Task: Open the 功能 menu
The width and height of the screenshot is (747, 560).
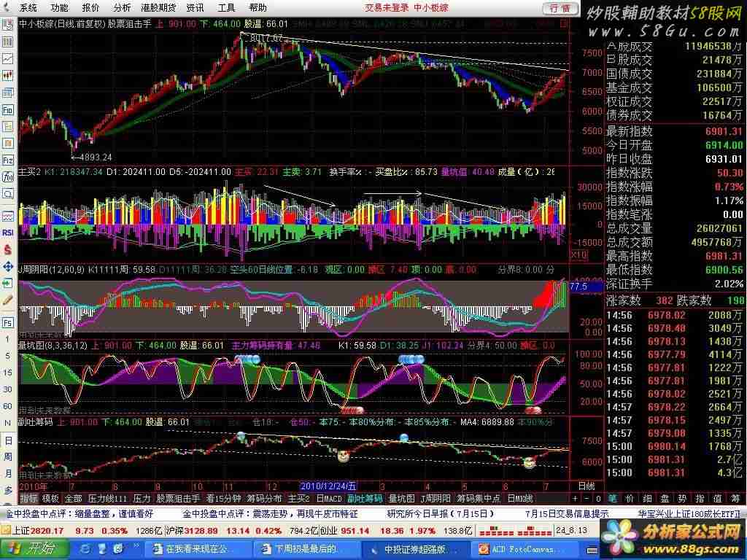Action: [59, 7]
